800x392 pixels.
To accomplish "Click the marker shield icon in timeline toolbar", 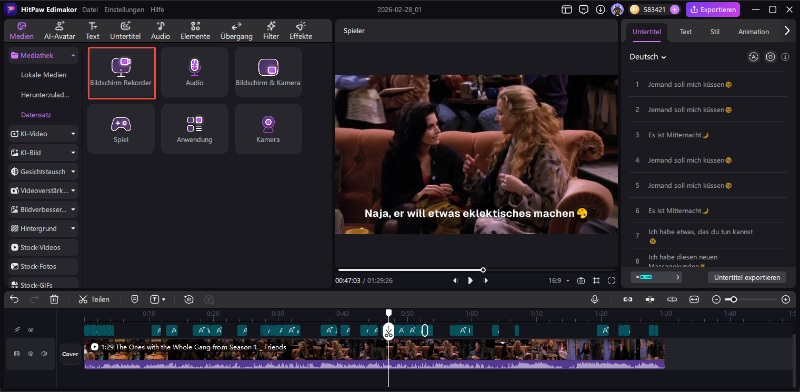I will tap(134, 300).
